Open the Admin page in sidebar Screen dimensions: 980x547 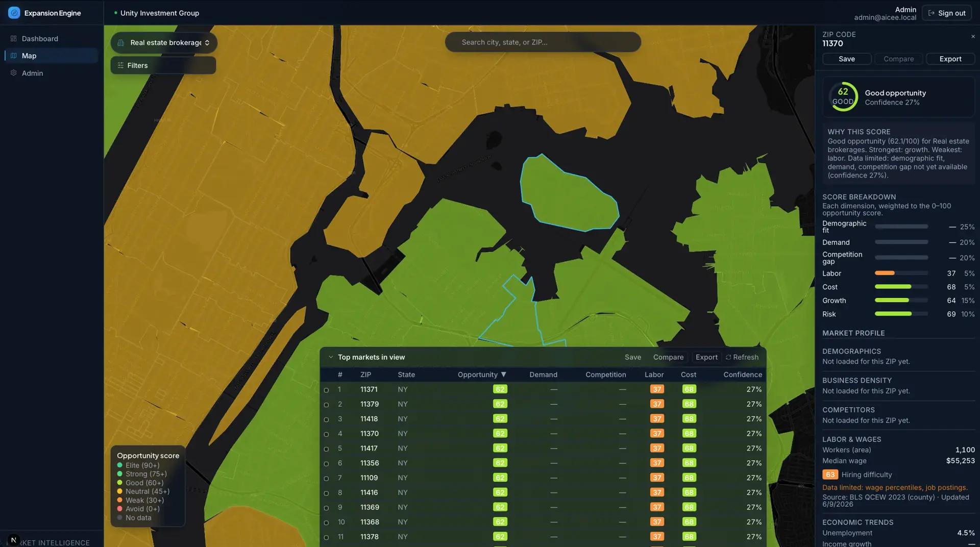tap(51, 73)
